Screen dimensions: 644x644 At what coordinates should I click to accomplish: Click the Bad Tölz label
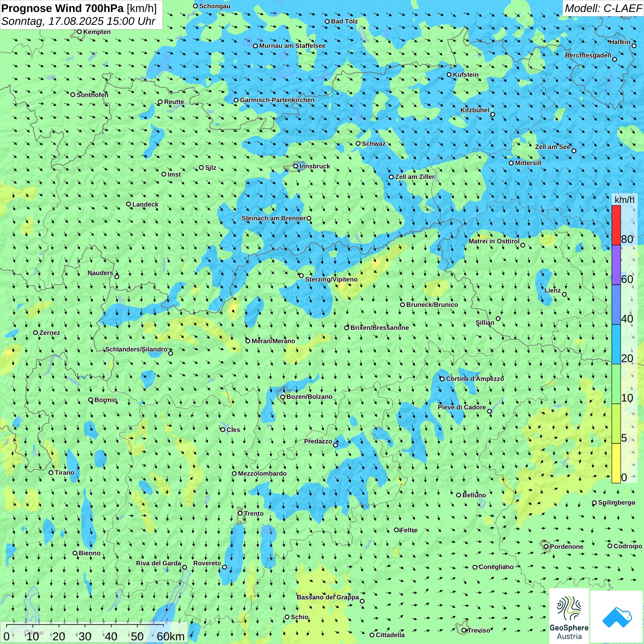(344, 21)
